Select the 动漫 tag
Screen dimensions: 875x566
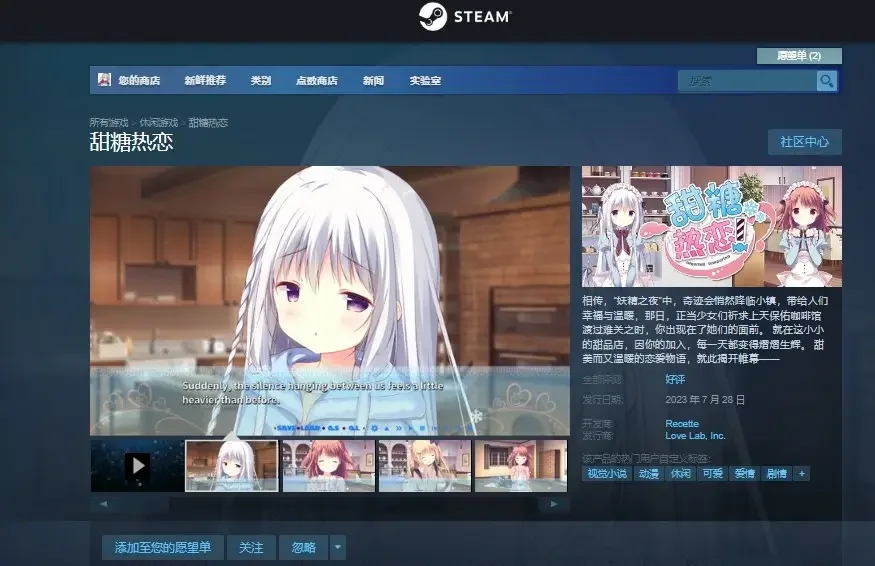tap(648, 473)
